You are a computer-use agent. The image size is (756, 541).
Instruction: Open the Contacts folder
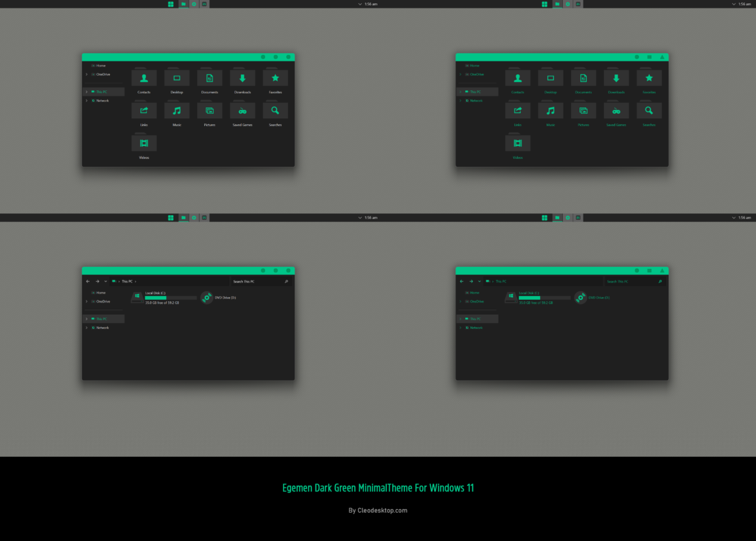[x=143, y=78]
